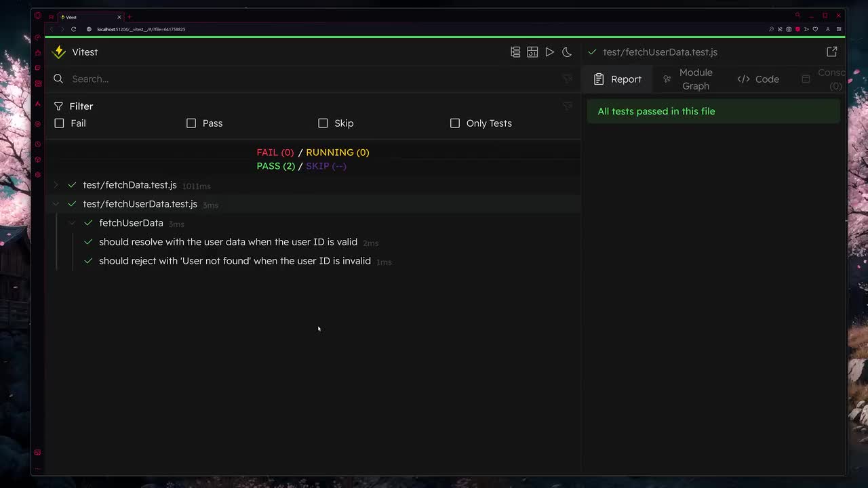This screenshot has width=868, height=488.
Task: Reload the page with browser refresh button
Action: (73, 29)
